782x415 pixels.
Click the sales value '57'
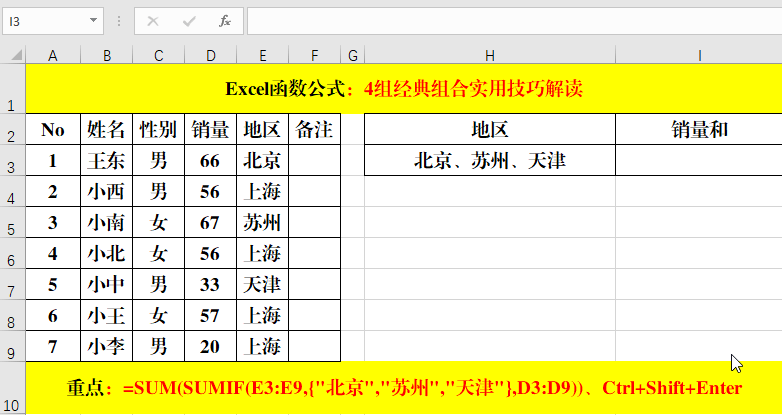(x=210, y=315)
